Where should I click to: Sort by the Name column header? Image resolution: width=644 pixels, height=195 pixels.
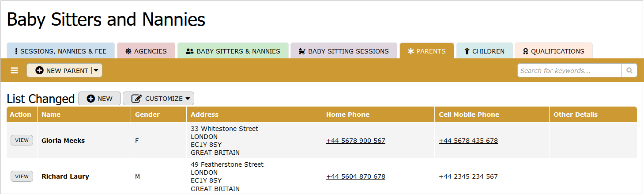click(x=51, y=115)
